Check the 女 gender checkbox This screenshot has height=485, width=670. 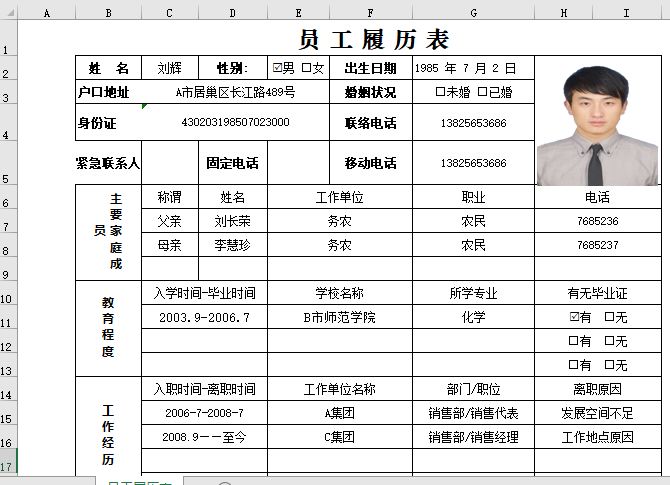(307, 68)
